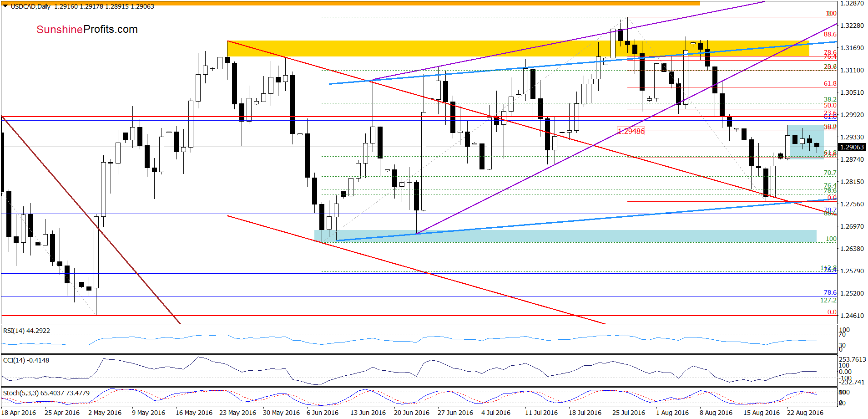
Task: Click price axis value 1.31100
Action: tap(852, 70)
